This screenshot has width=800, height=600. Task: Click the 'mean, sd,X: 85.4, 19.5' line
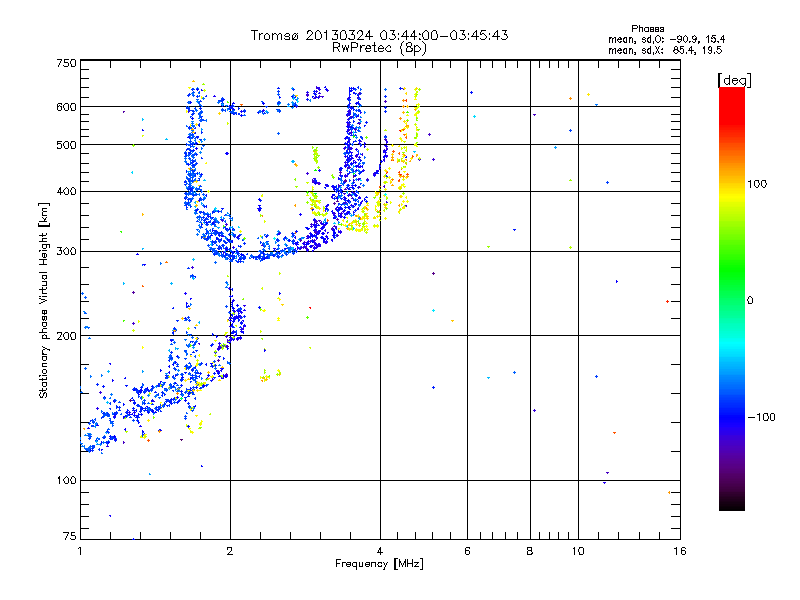click(665, 50)
